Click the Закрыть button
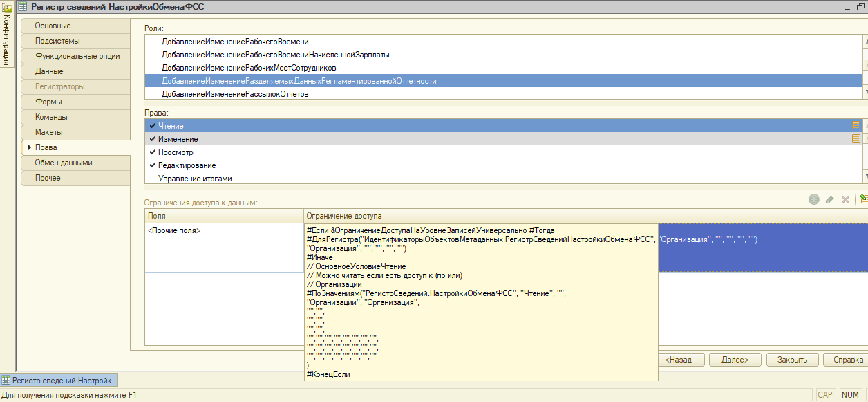This screenshot has height=402, width=868. [791, 360]
